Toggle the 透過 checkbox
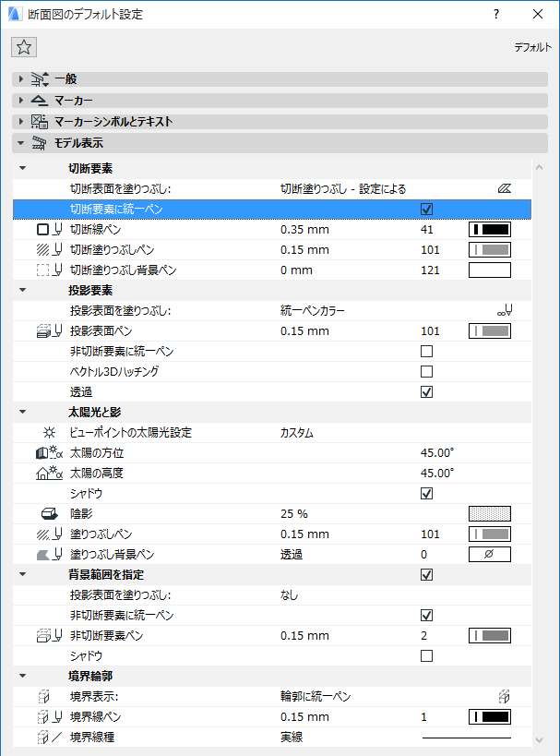This screenshot has height=756, width=560. [426, 391]
